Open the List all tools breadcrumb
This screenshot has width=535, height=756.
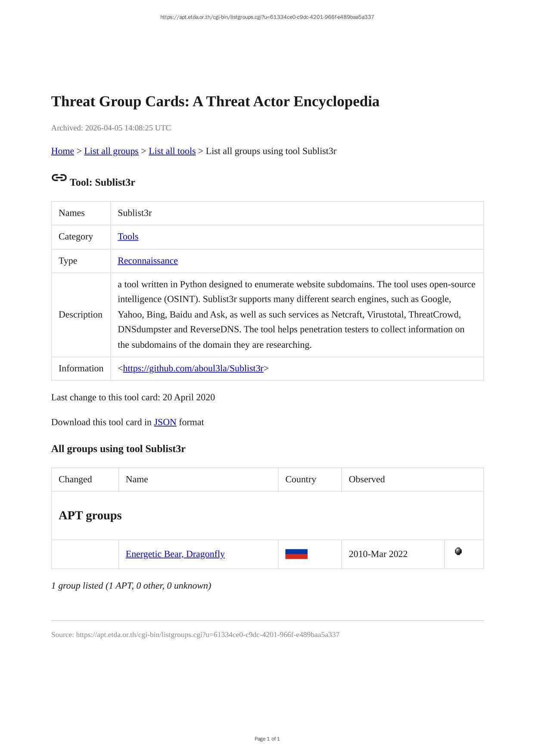coord(172,151)
